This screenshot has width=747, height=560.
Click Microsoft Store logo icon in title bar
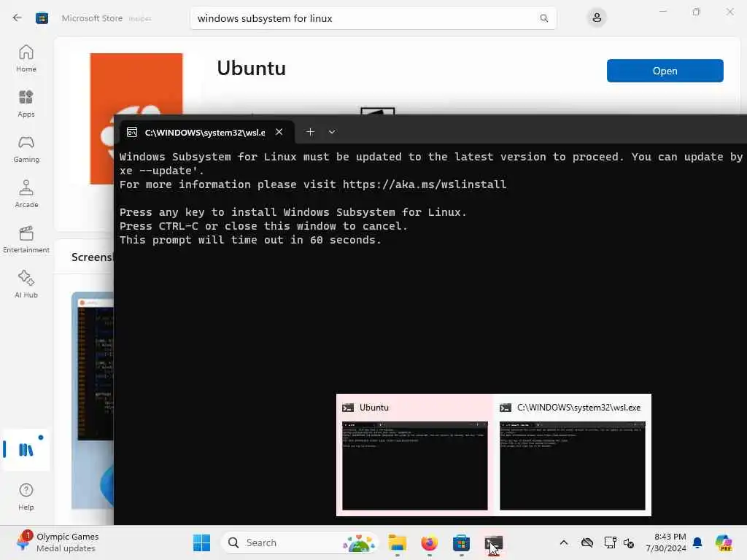coord(42,18)
